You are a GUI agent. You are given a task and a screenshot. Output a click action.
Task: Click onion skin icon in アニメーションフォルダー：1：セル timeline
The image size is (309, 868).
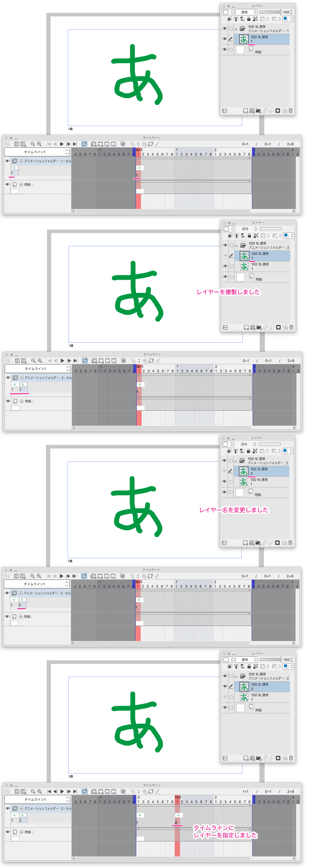click(123, 144)
